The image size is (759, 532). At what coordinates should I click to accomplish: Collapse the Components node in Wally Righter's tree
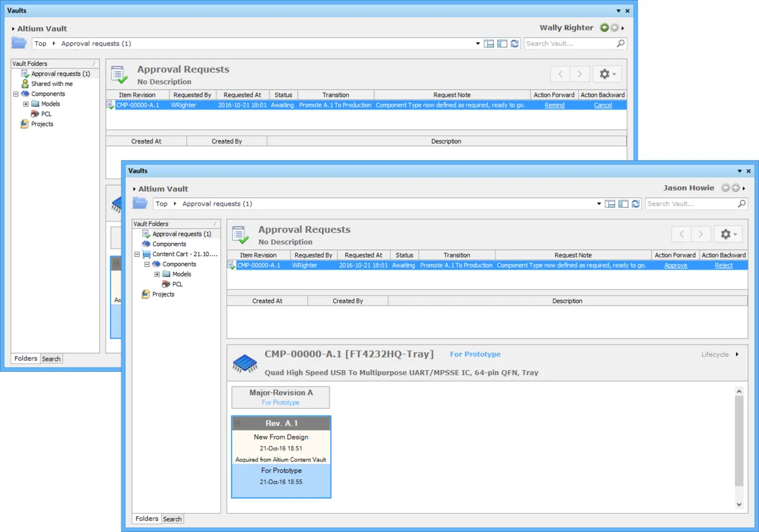16,94
